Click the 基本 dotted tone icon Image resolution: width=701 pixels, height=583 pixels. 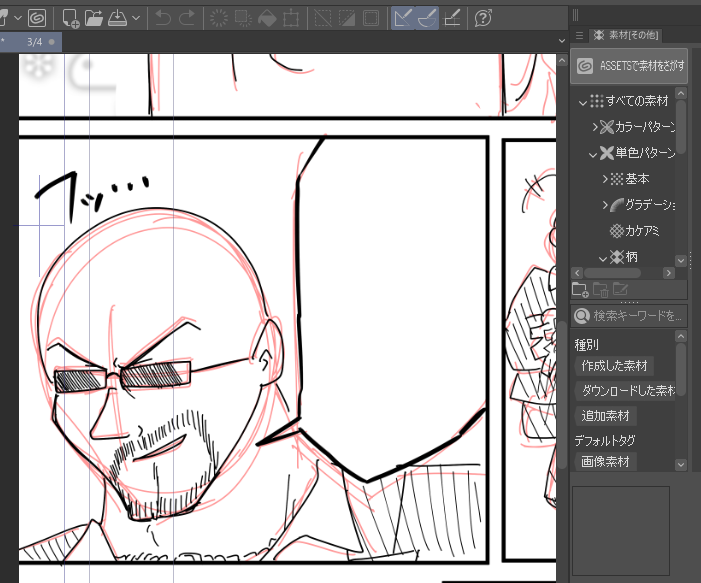pos(617,179)
